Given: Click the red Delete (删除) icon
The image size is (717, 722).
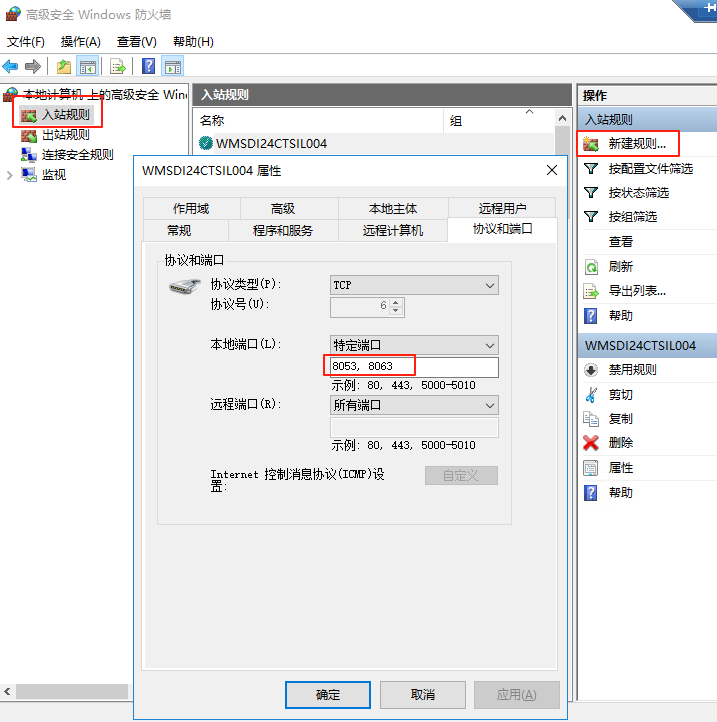Looking at the screenshot, I should pyautogui.click(x=591, y=443).
